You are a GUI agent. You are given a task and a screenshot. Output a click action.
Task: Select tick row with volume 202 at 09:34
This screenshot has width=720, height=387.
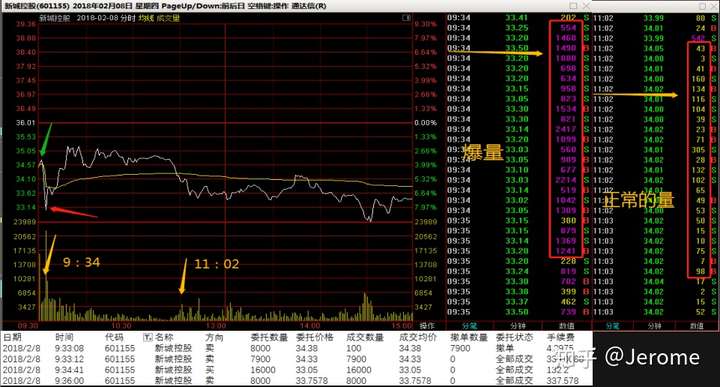[x=518, y=18]
